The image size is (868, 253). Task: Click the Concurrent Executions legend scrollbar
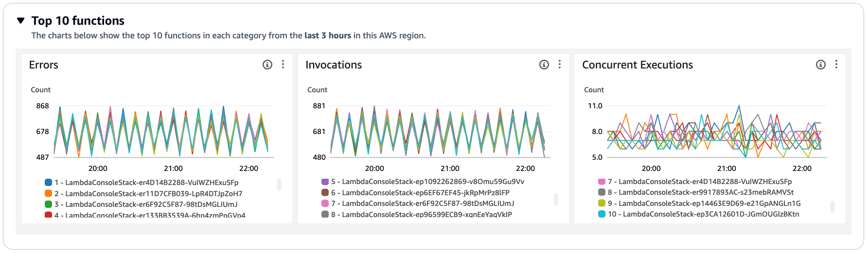[x=833, y=206]
